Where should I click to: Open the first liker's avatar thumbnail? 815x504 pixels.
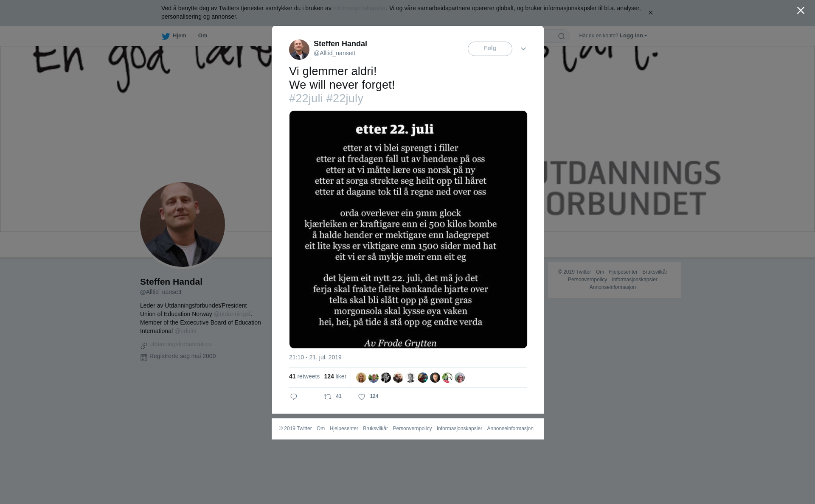[361, 378]
